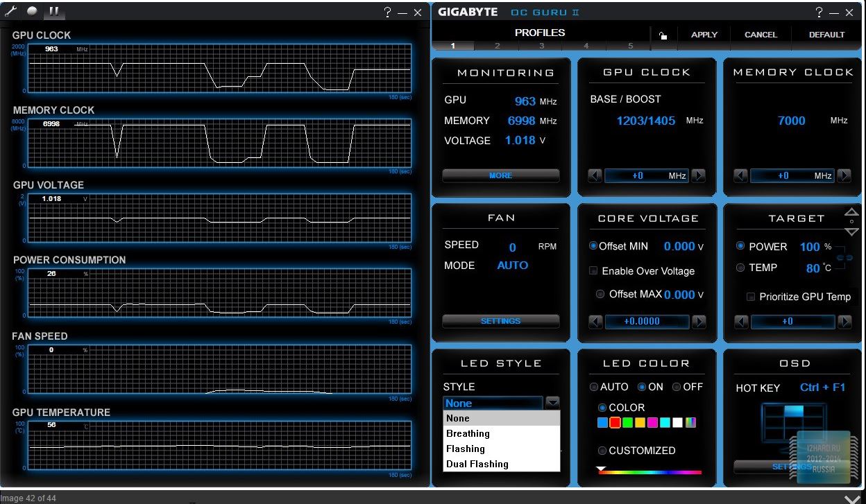Choose None from LED style list
This screenshot has height=504, width=866.
501,418
